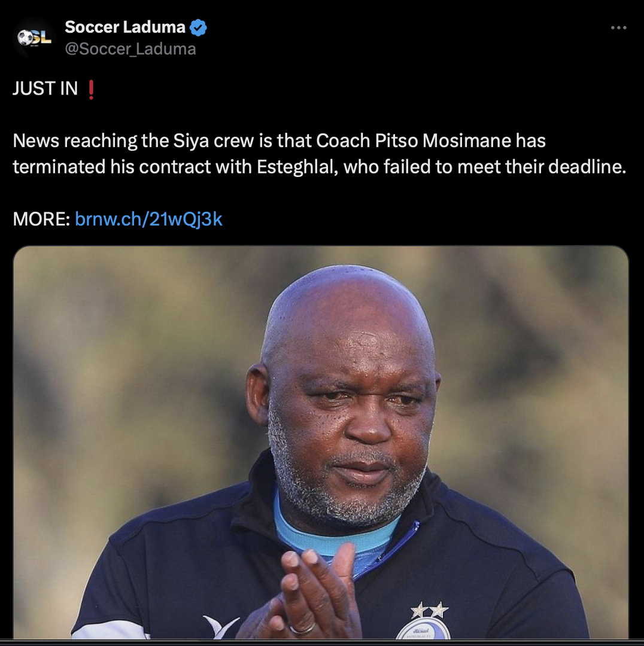Open the tweet's three-dot more options menu
The image size is (644, 646).
pos(618,28)
